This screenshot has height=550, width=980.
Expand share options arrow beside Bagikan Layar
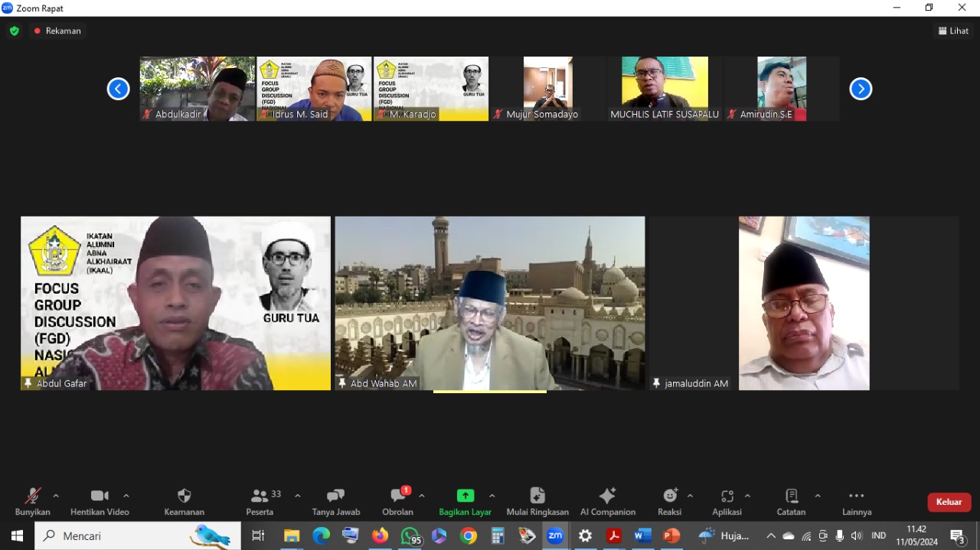(492, 496)
